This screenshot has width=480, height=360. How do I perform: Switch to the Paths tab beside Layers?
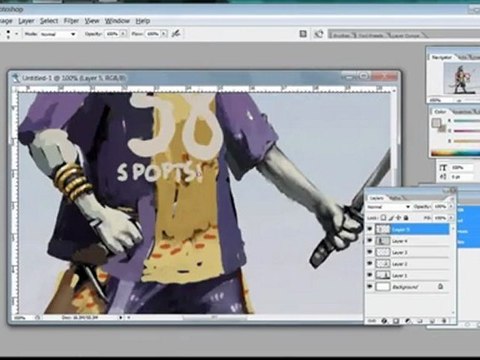394,198
